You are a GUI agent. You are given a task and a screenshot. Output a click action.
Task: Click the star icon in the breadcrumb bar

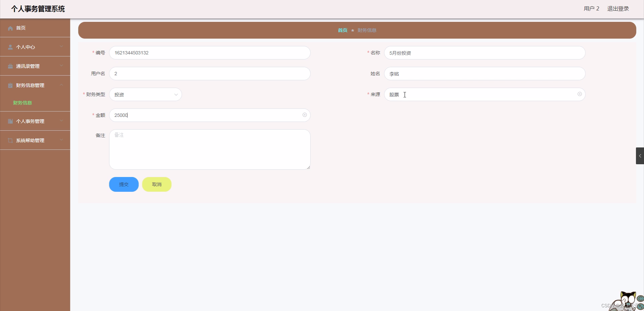[353, 30]
